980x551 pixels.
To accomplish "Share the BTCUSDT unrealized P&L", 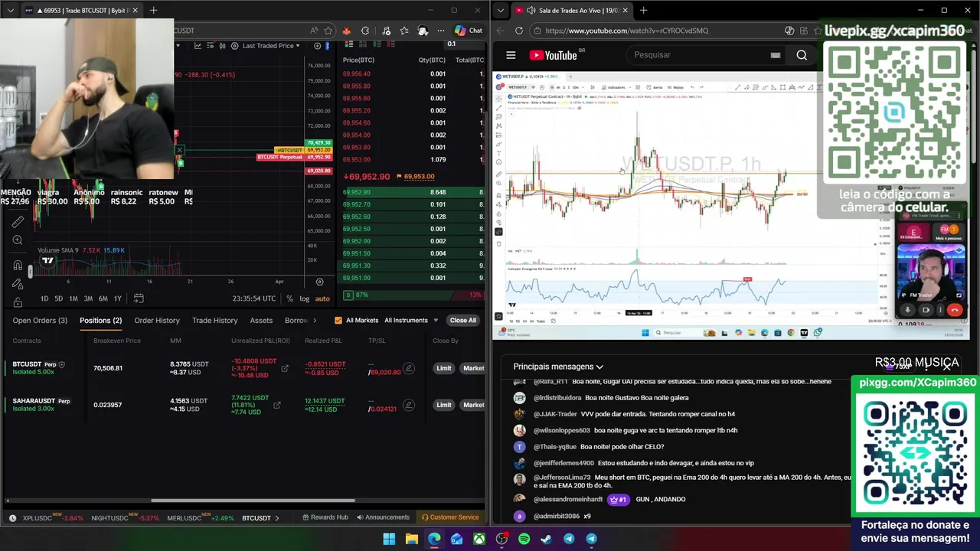I will (285, 368).
